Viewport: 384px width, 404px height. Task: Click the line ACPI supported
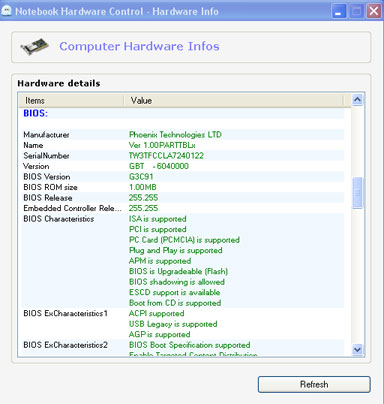156,313
